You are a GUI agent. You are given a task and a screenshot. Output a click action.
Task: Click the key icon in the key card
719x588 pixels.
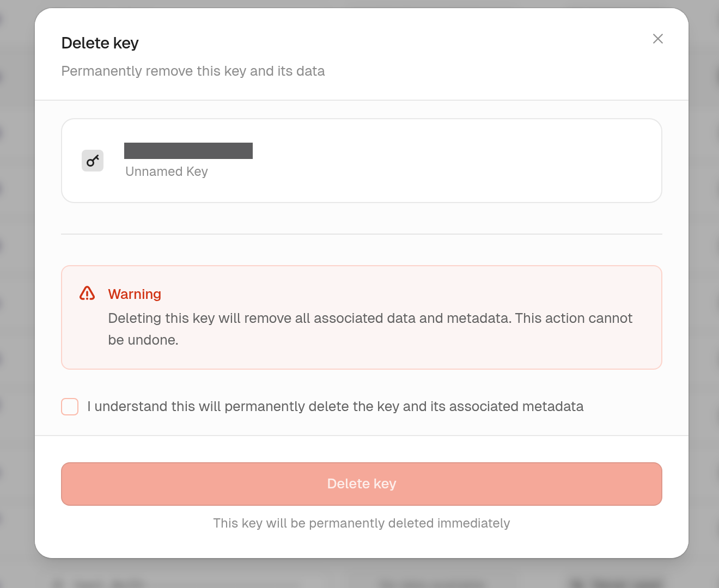click(x=93, y=161)
